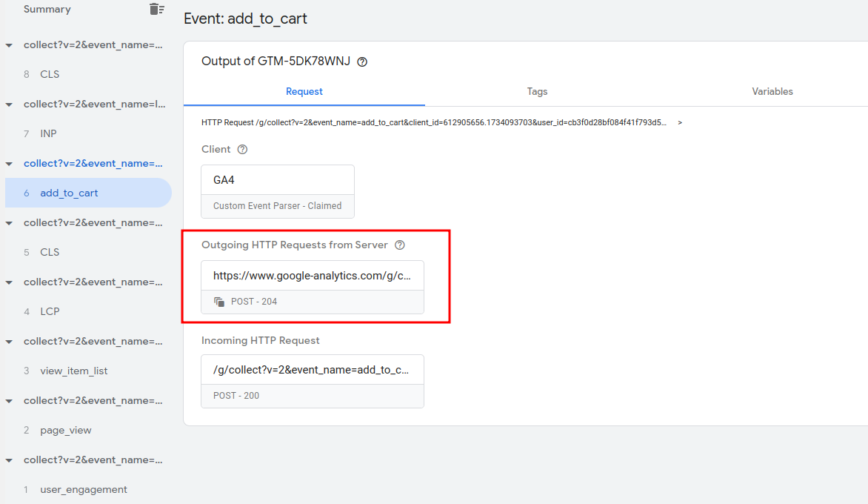Expand the HTTP Request URL chevron arrow
This screenshot has width=868, height=504.
click(680, 122)
